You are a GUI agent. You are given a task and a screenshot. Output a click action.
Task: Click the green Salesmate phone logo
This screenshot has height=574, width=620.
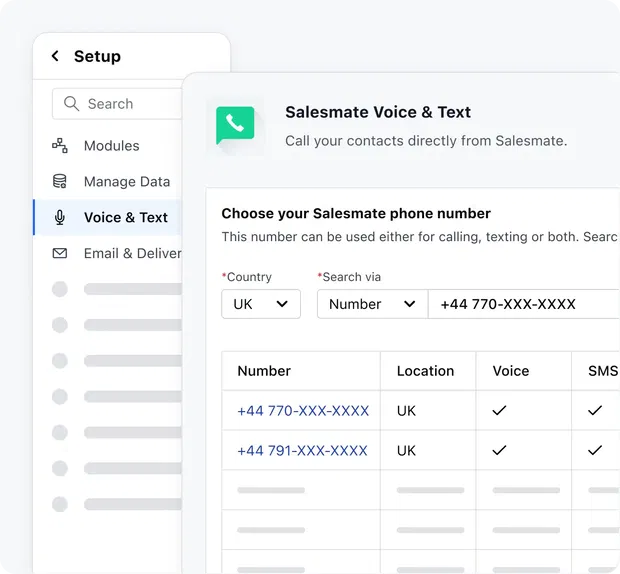coord(235,125)
